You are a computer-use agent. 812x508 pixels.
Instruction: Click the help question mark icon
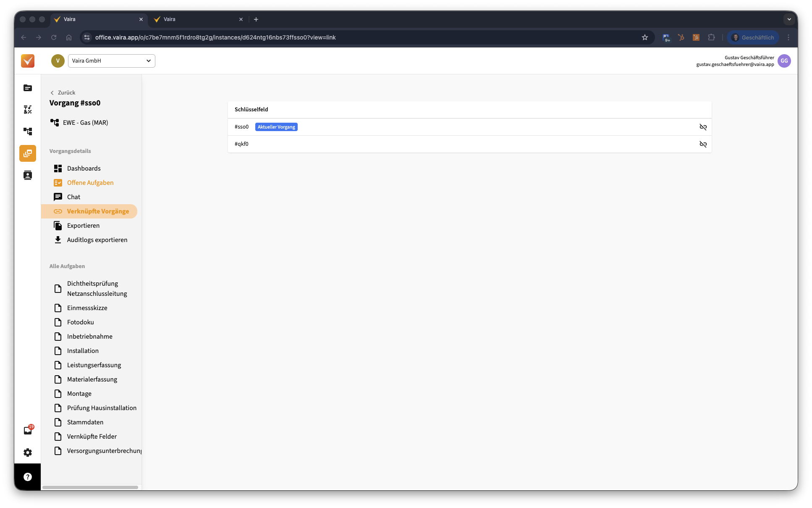(x=28, y=477)
